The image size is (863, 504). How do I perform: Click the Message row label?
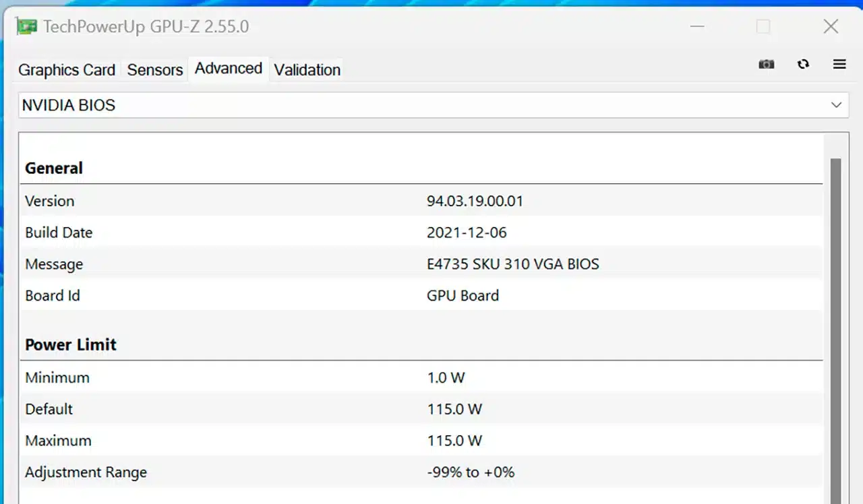[x=54, y=264]
